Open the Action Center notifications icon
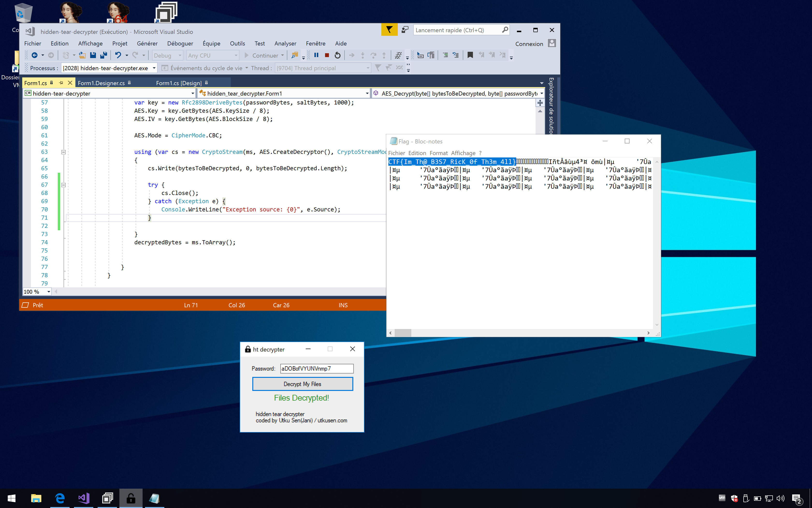 pyautogui.click(x=797, y=499)
